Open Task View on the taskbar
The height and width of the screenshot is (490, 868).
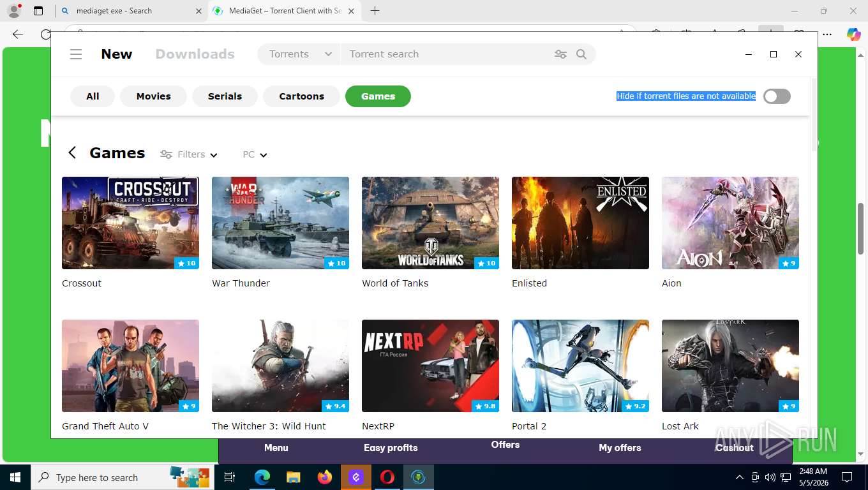[230, 477]
